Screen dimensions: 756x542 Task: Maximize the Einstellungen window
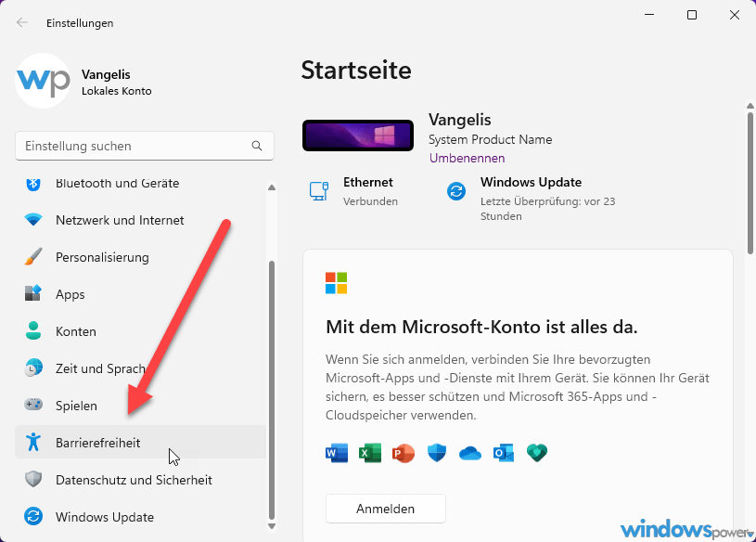[x=692, y=15]
